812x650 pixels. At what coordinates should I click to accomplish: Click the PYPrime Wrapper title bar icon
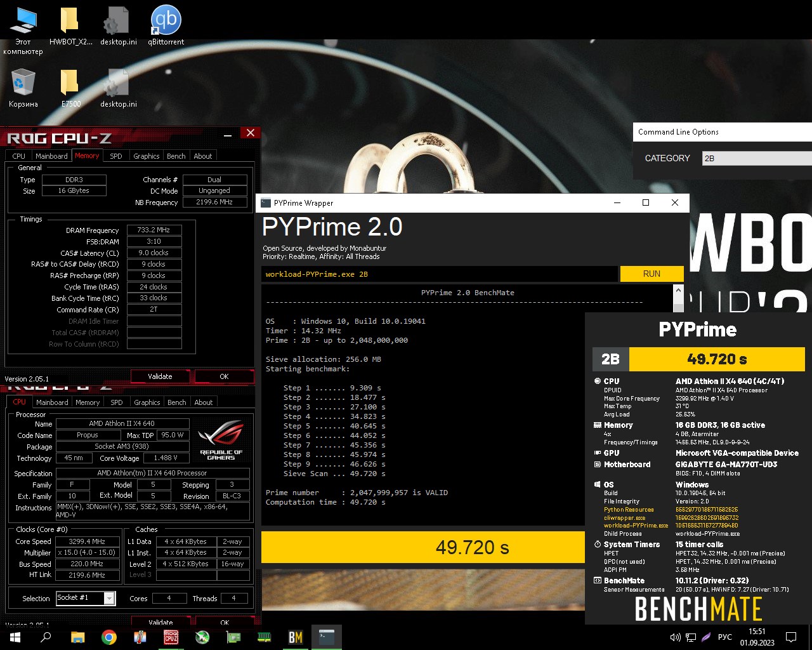(266, 203)
